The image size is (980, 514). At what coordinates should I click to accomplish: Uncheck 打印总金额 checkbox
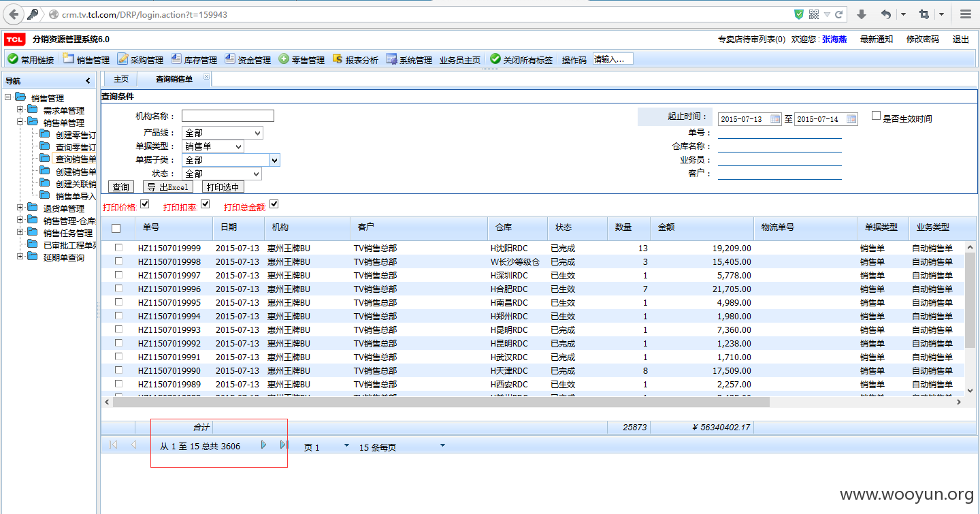point(274,204)
